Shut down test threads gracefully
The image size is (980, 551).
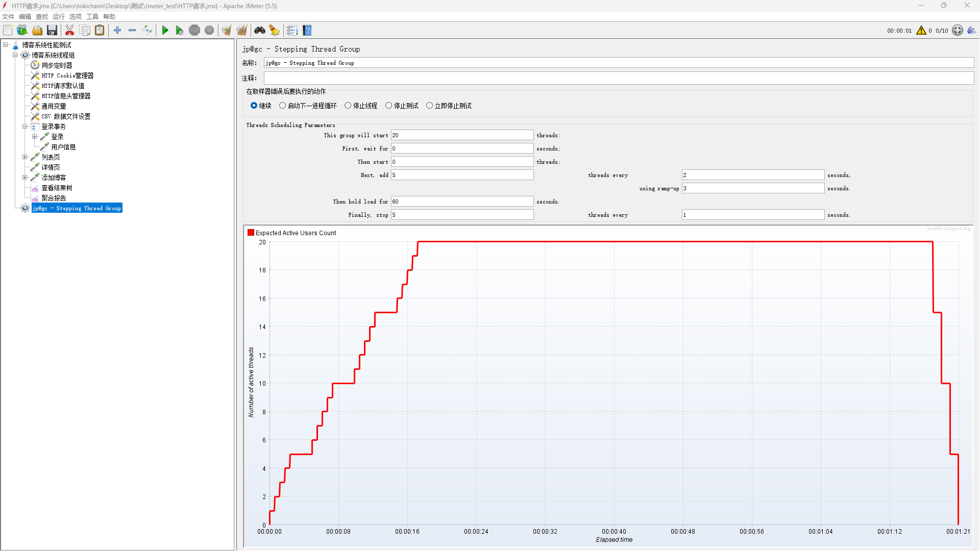click(x=209, y=31)
